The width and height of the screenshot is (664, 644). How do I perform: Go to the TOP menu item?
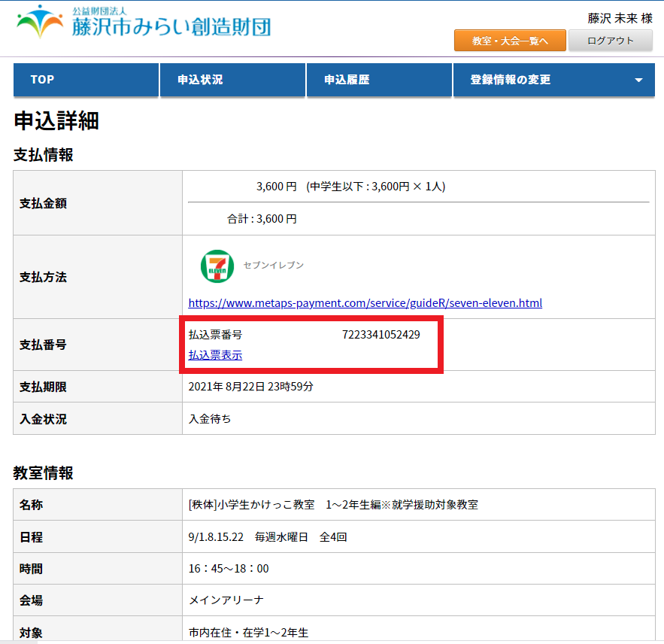42,80
